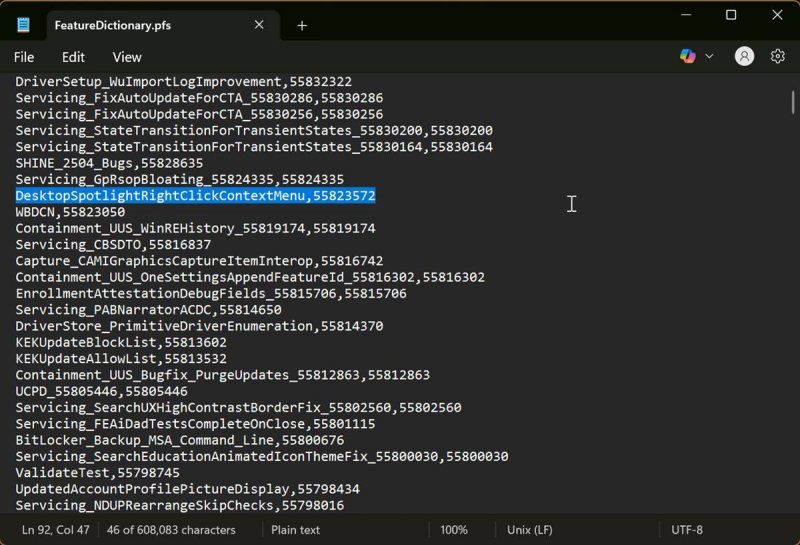Image resolution: width=800 pixels, height=545 pixels.
Task: Click the 46 of 608,083 characters indicator
Action: 171,530
